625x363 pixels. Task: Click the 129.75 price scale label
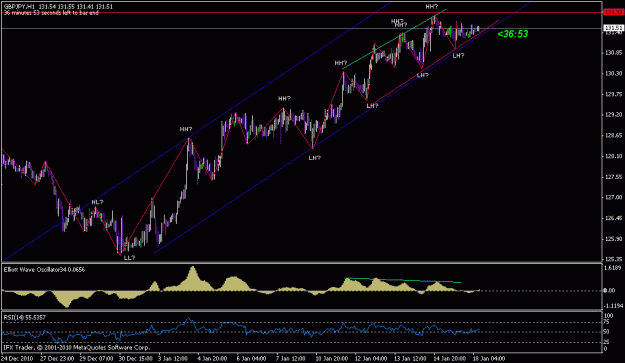point(613,94)
